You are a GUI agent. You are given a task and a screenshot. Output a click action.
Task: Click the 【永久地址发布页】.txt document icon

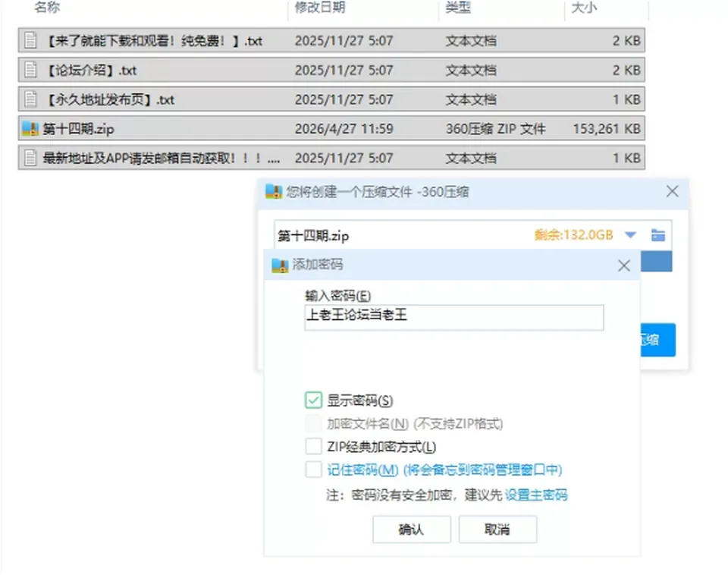(30, 99)
